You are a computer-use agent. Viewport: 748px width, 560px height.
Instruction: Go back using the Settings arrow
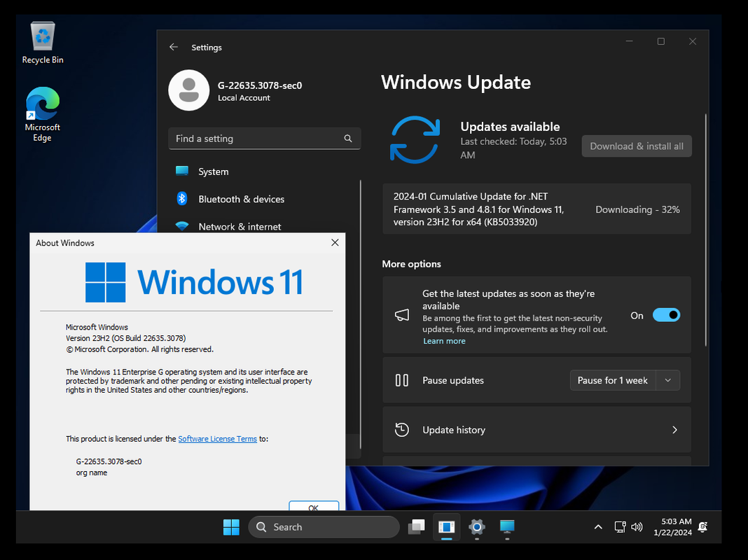tap(174, 47)
